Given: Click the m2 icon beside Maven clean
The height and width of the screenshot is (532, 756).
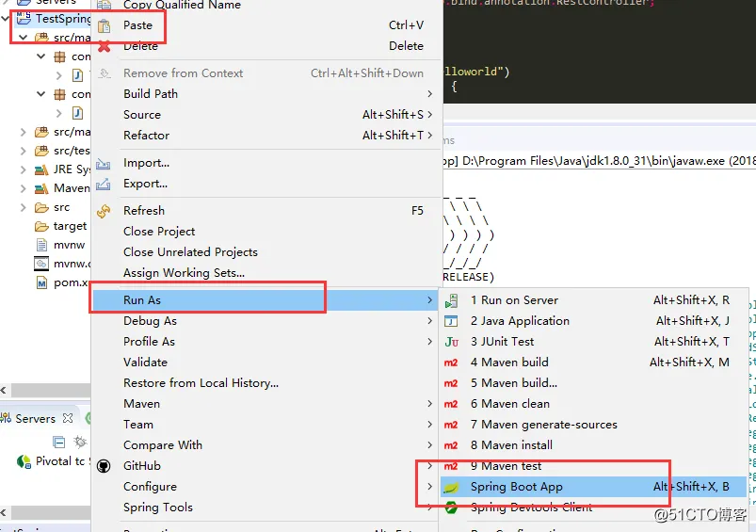Looking at the screenshot, I should [451, 404].
